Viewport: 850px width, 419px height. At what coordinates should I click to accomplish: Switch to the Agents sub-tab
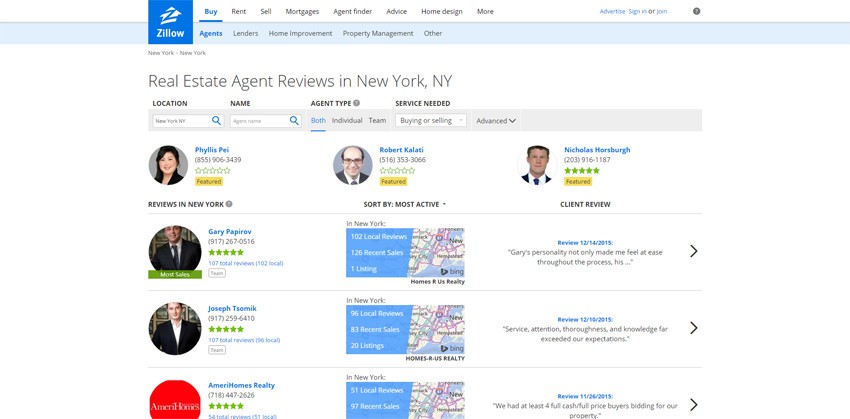[x=211, y=33]
